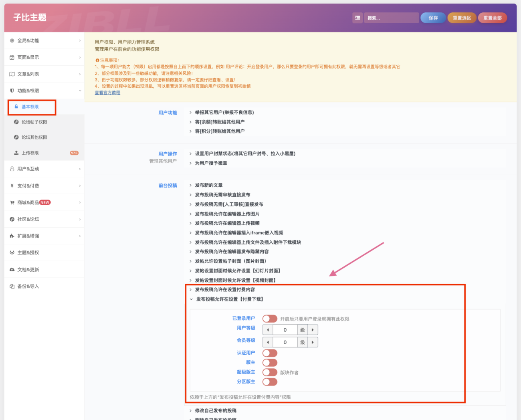This screenshot has width=521, height=420.
Task: Increase 用户等级 with the right arrow
Action: [312, 329]
